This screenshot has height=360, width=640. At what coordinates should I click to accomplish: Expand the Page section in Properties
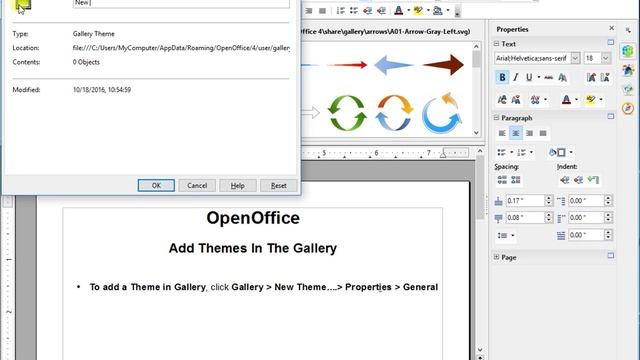pyautogui.click(x=496, y=257)
